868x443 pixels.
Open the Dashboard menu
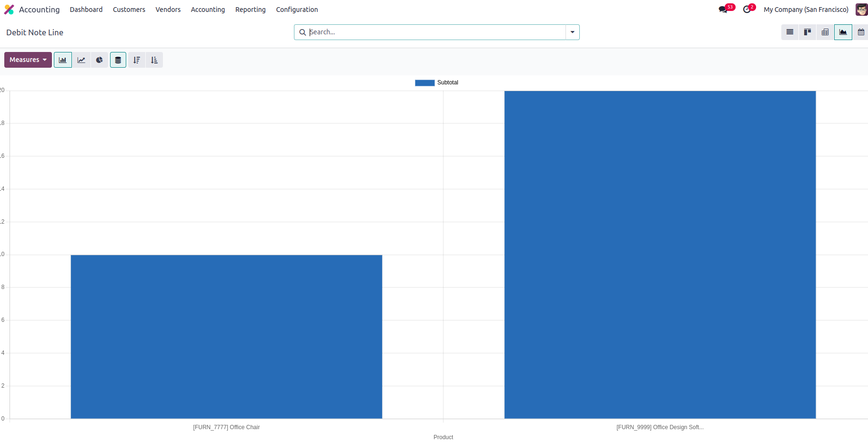tap(86, 10)
